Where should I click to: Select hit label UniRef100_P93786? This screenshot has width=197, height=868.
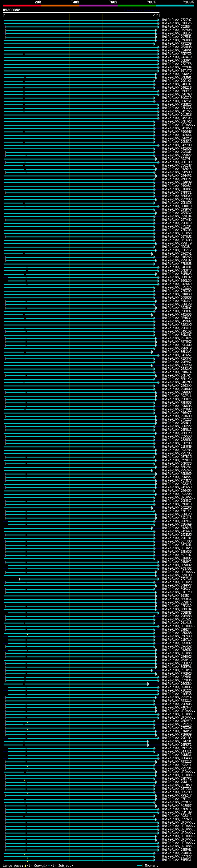(176, 450)
